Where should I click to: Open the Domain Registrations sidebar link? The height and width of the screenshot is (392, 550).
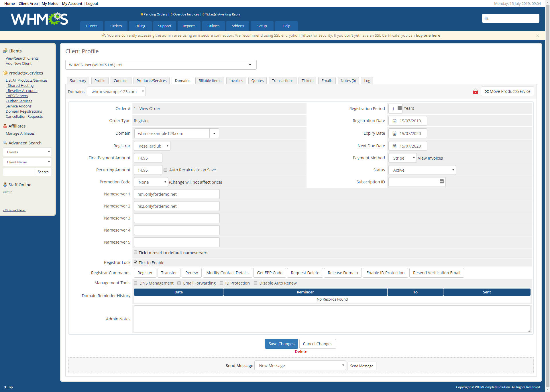24,111
